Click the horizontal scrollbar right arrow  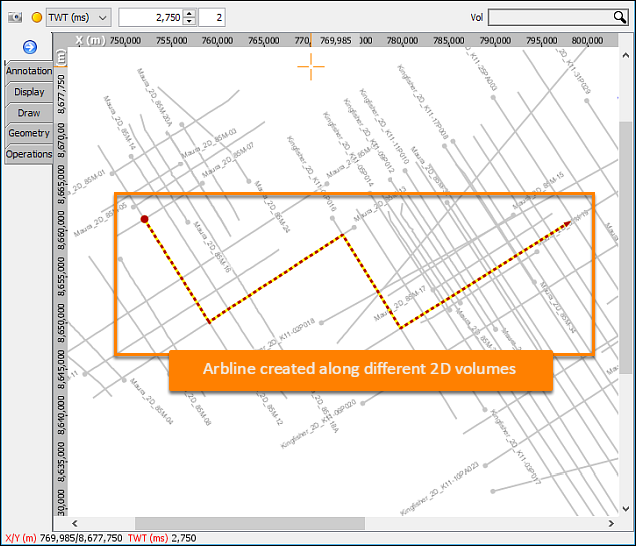611,524
